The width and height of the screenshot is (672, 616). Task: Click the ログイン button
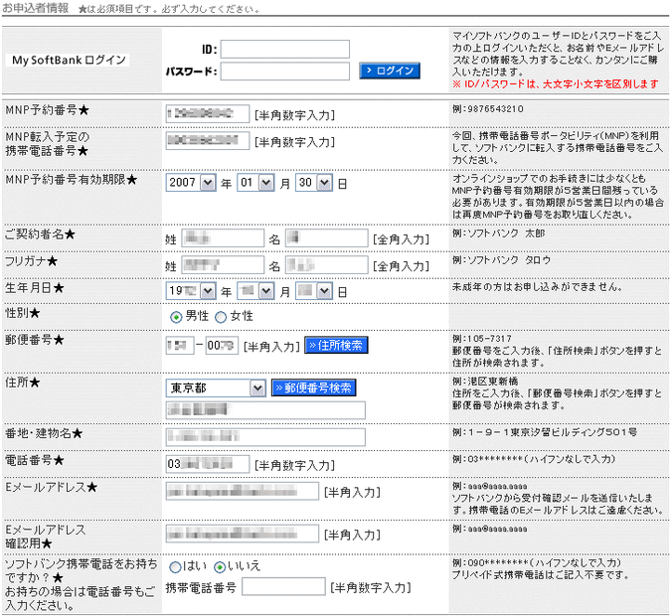(390, 71)
